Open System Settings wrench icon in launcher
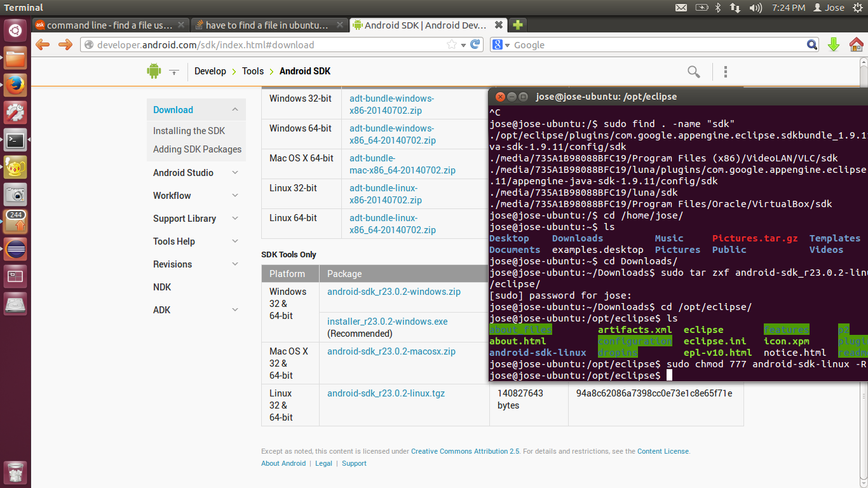The width and height of the screenshot is (868, 488). click(15, 112)
